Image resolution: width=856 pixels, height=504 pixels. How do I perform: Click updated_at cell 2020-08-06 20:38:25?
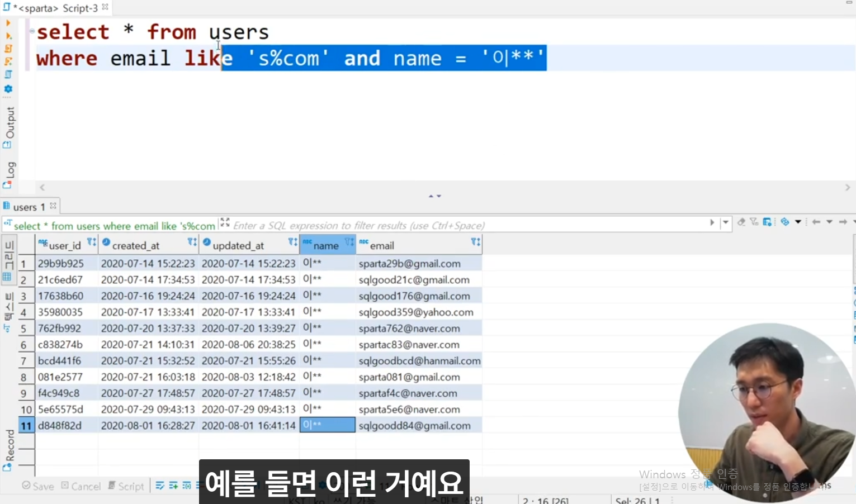[249, 345]
